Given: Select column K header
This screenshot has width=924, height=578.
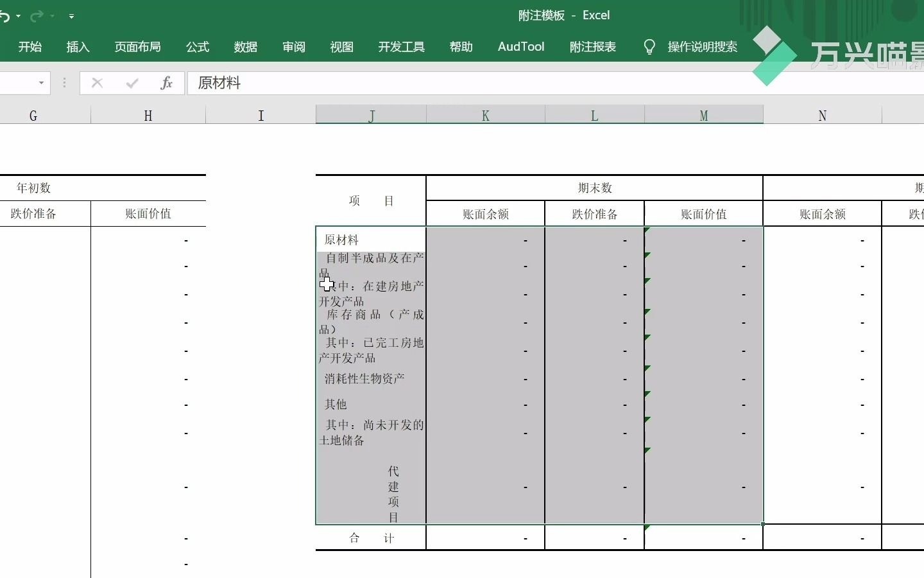Looking at the screenshot, I should [x=486, y=116].
